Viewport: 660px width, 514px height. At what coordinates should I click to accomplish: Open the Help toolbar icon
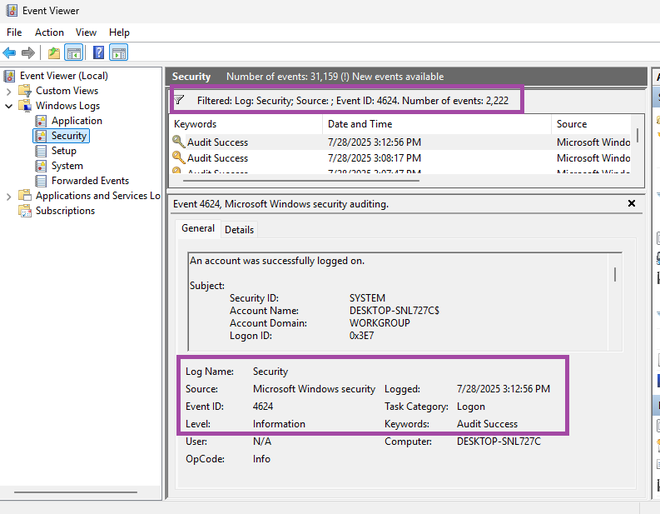[x=98, y=53]
